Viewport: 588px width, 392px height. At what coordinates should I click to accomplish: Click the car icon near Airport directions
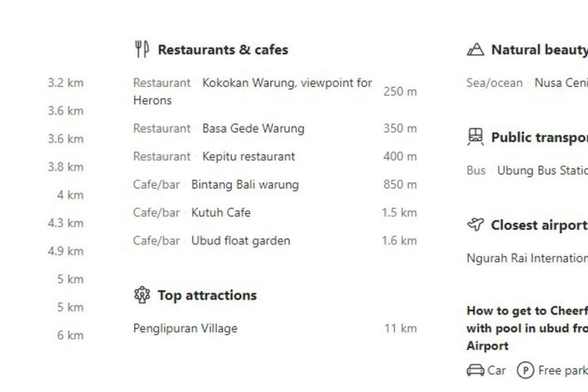475,370
